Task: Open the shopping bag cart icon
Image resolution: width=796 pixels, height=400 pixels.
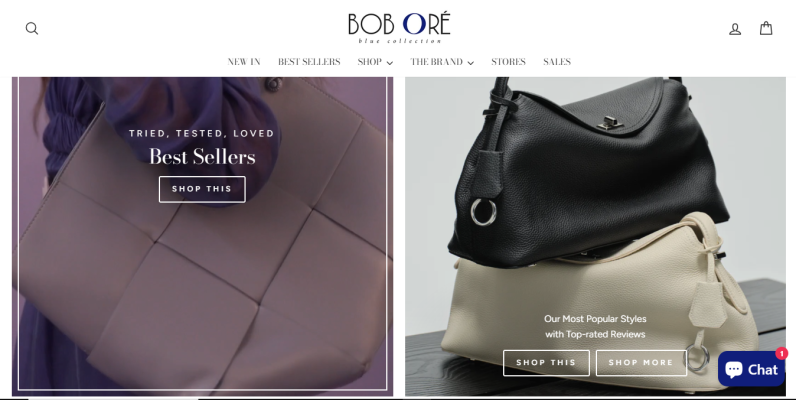Action: (x=766, y=28)
